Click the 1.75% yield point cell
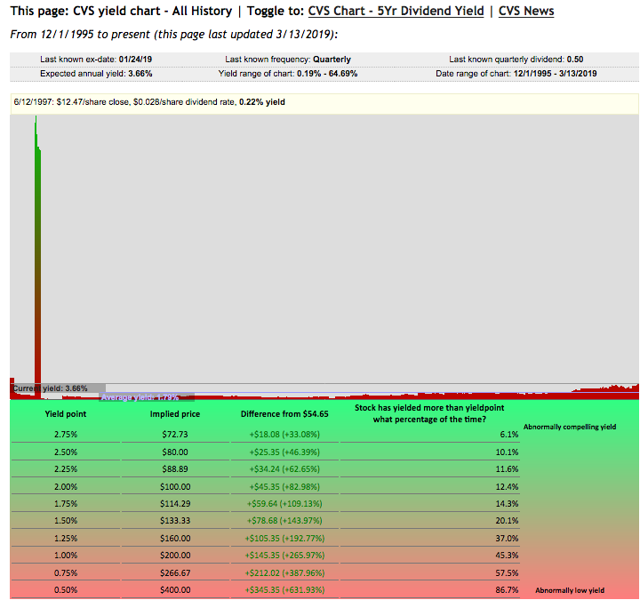The width and height of the screenshot is (640, 600). [65, 504]
